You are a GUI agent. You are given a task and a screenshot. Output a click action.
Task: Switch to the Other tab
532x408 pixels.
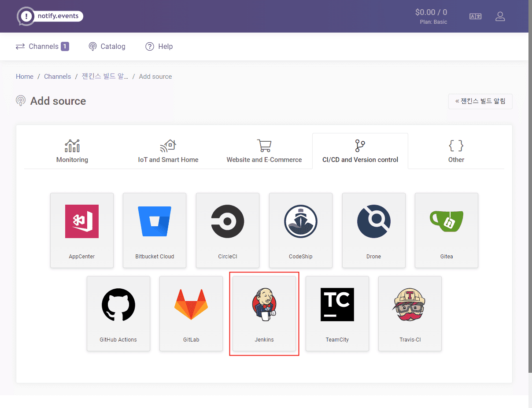coord(456,151)
